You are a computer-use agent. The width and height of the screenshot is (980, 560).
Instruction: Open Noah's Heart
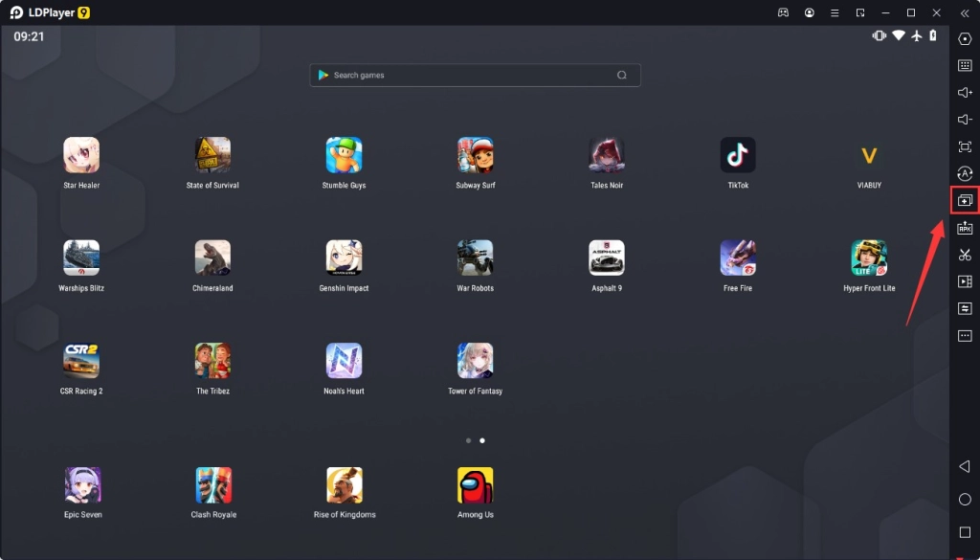(x=344, y=361)
